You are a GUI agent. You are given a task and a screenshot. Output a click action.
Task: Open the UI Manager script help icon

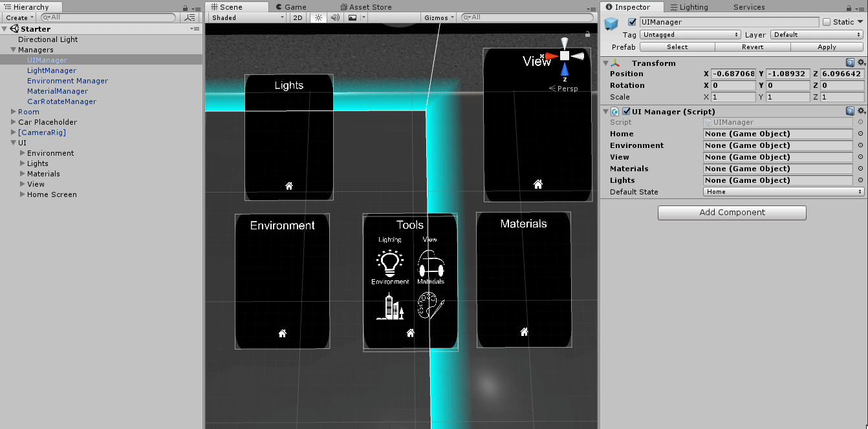[850, 111]
